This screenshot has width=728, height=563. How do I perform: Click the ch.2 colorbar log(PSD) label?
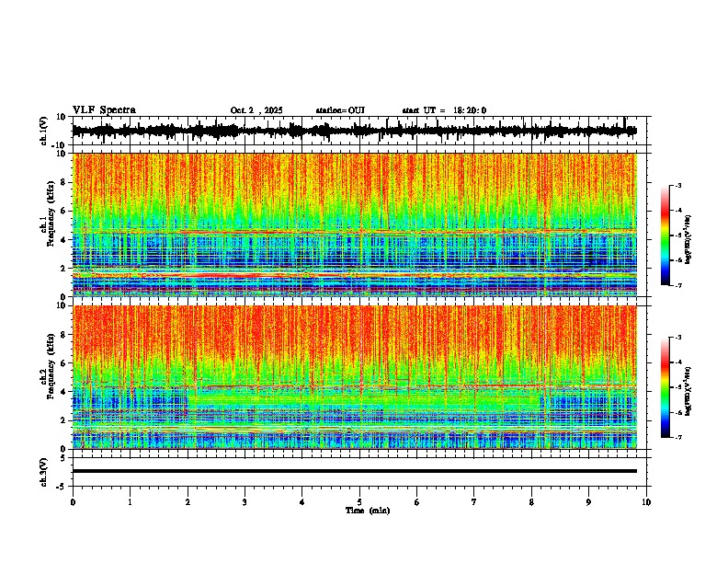tap(688, 391)
